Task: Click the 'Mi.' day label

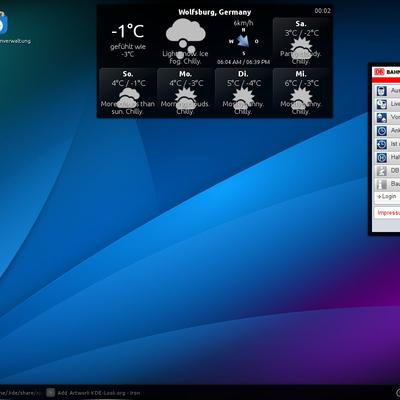Action: click(301, 74)
